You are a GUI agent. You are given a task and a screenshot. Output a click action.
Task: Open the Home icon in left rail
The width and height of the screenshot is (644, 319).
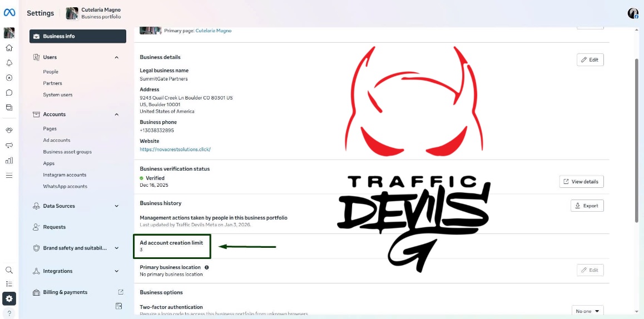pos(9,48)
